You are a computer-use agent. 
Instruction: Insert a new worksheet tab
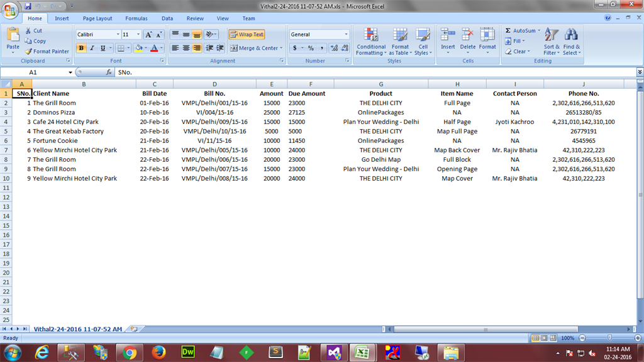point(134,329)
